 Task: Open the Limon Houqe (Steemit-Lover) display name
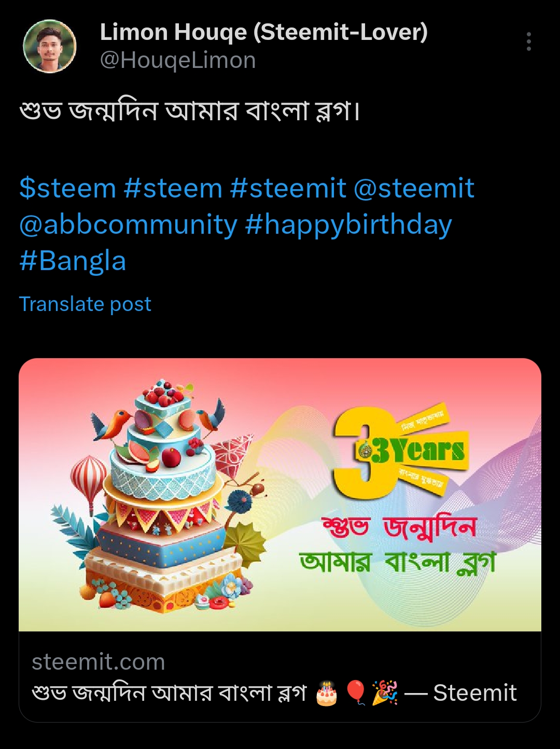[263, 32]
